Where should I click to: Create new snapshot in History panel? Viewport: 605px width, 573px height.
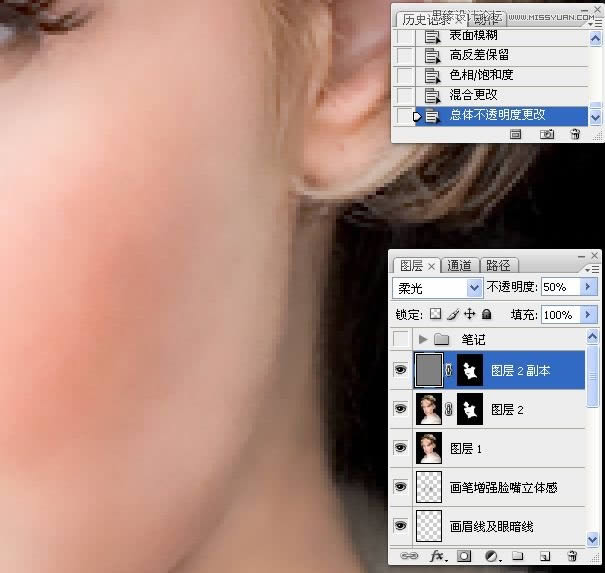(547, 133)
